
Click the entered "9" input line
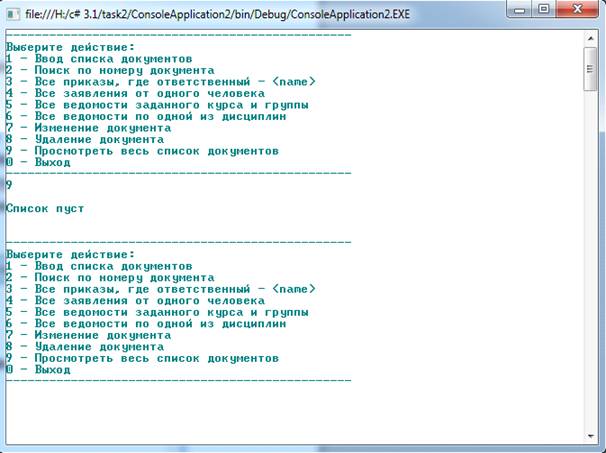[x=9, y=186]
